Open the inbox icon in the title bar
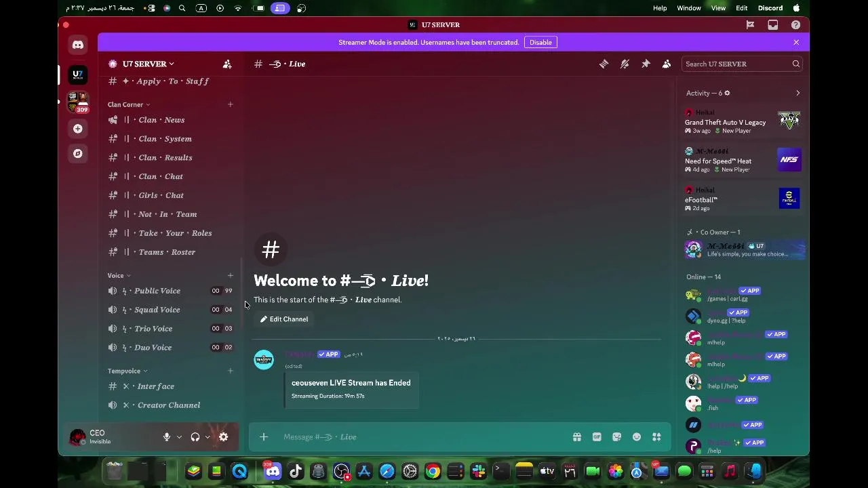This screenshot has height=488, width=868. (773, 25)
